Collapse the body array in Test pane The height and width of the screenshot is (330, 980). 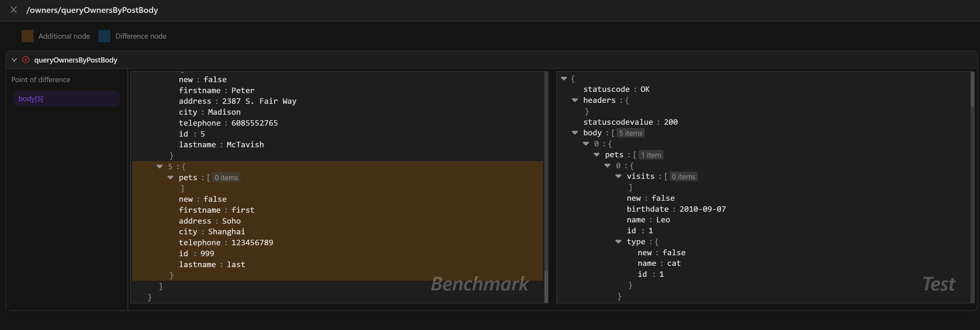point(575,133)
